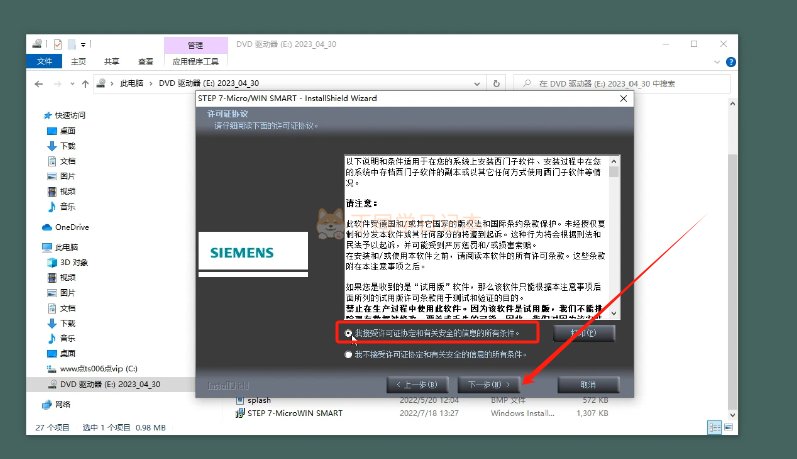Click the Explorer forward arrow
Screen dimensions: 797x459
click(57, 84)
